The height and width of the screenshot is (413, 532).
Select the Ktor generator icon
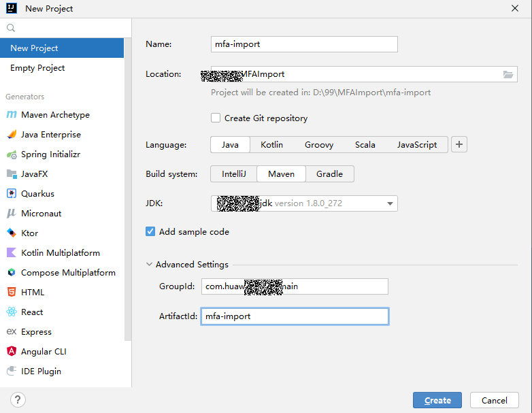[x=11, y=233]
